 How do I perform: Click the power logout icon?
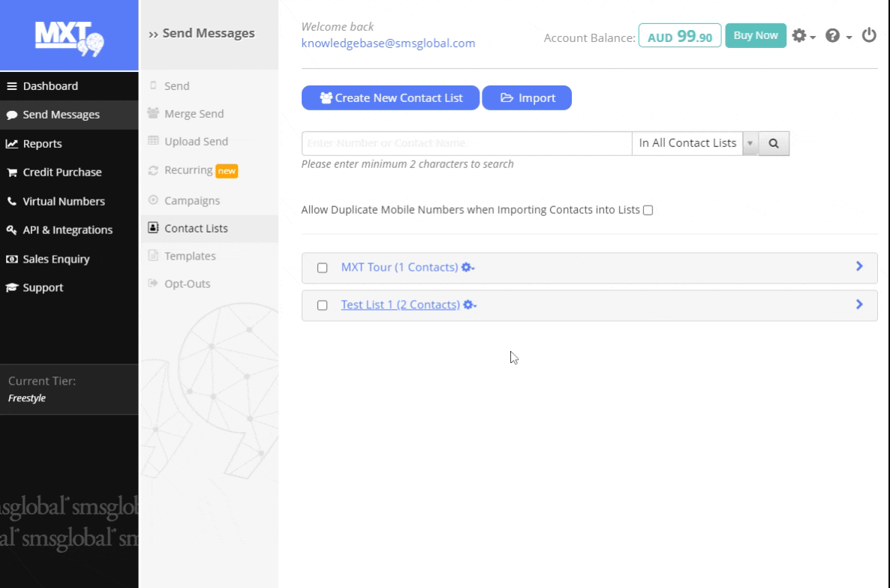868,35
